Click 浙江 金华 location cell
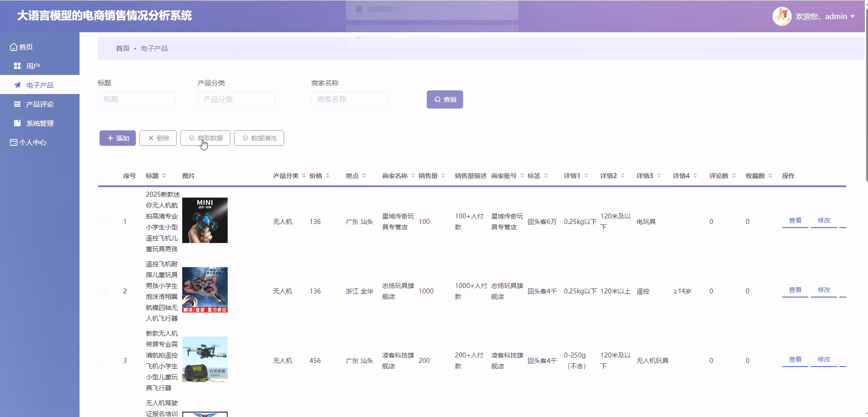The height and width of the screenshot is (417, 868). pos(359,291)
